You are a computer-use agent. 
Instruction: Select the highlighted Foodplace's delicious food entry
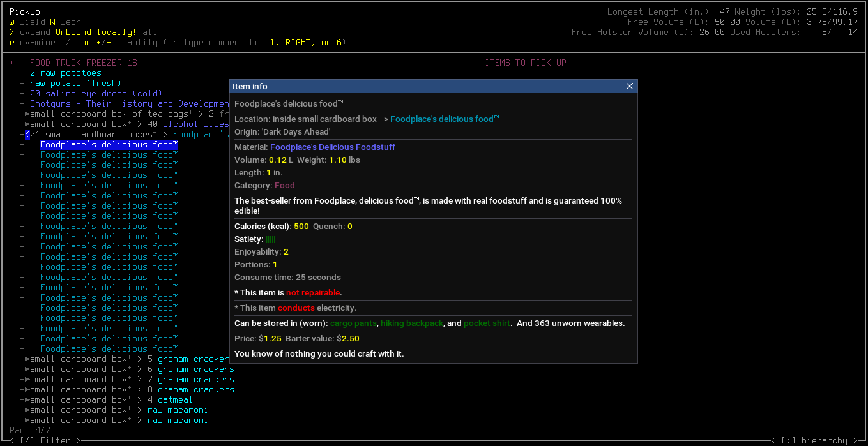[109, 145]
